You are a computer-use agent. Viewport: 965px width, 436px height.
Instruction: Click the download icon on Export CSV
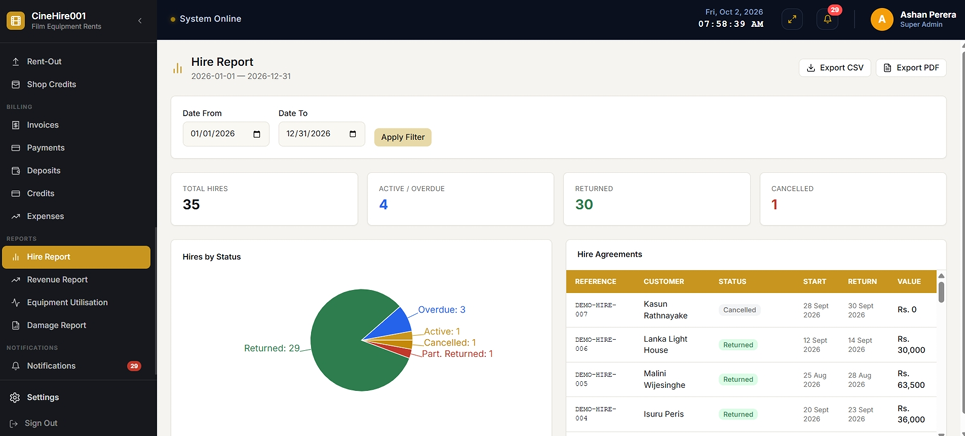(x=811, y=68)
